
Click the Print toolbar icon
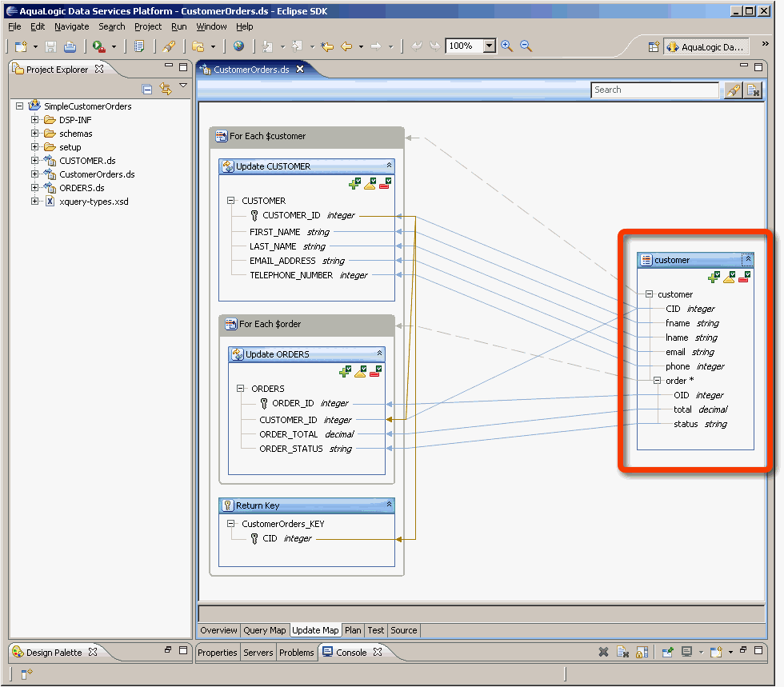(70, 46)
